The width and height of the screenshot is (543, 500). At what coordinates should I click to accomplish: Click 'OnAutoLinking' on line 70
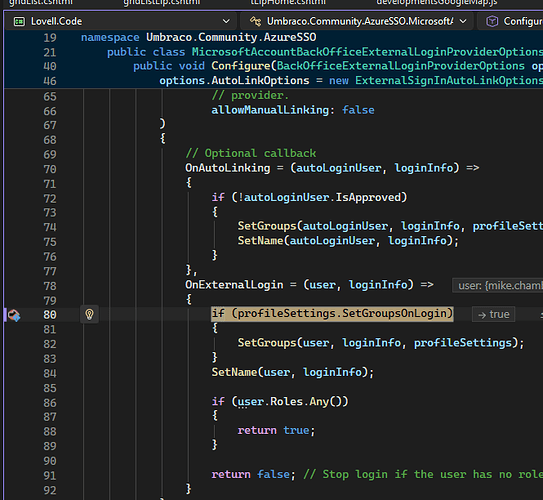point(228,168)
